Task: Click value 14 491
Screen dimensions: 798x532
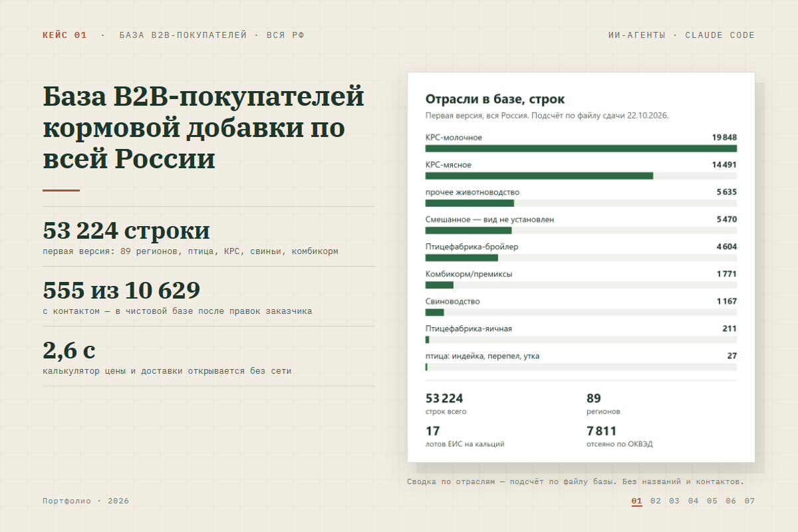Action: pos(724,165)
